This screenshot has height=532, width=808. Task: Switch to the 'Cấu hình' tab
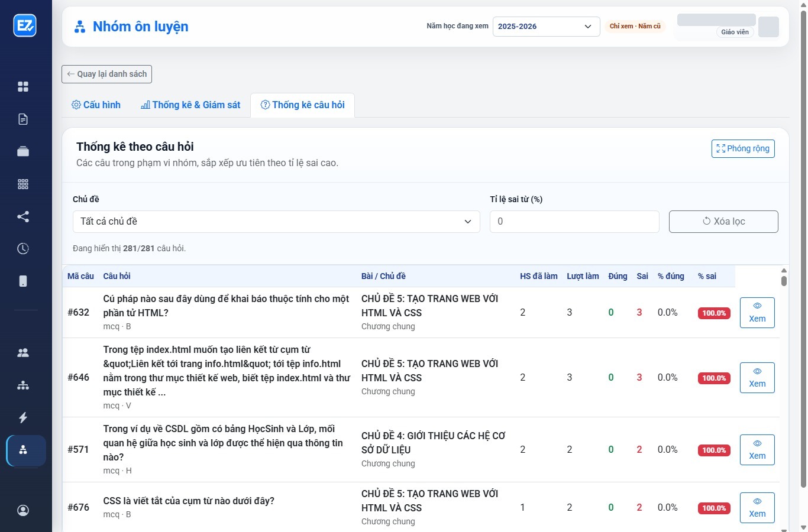click(96, 105)
